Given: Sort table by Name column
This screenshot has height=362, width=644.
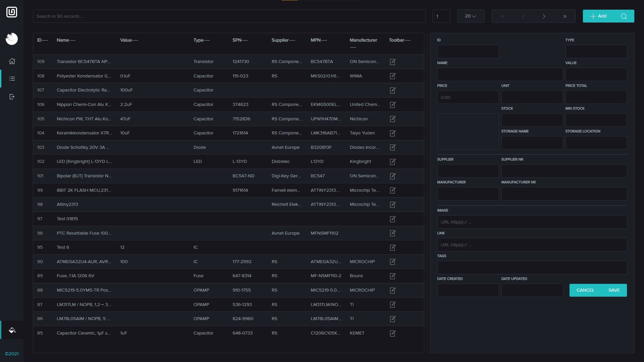Looking at the screenshot, I should (x=66, y=40).
